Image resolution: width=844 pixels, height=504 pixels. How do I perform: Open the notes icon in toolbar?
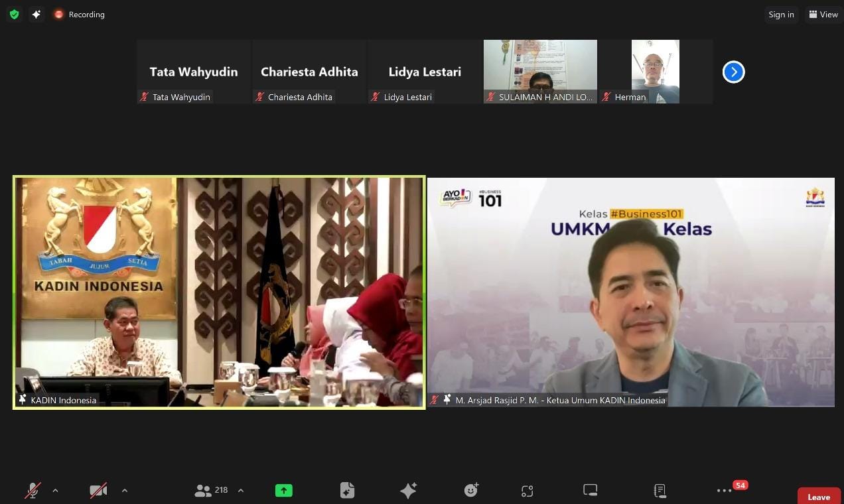[660, 490]
